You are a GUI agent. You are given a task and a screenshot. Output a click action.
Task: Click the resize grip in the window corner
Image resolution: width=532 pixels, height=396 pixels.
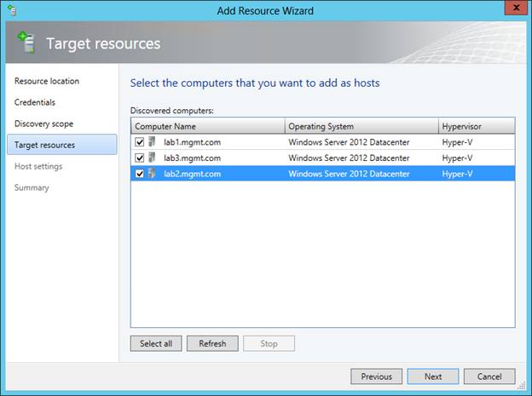(x=521, y=386)
